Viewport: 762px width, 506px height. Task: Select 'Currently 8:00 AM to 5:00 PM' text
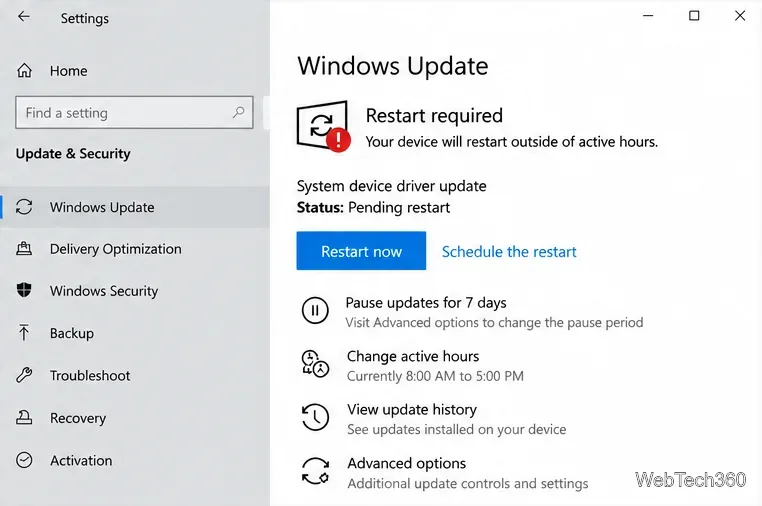pos(435,376)
